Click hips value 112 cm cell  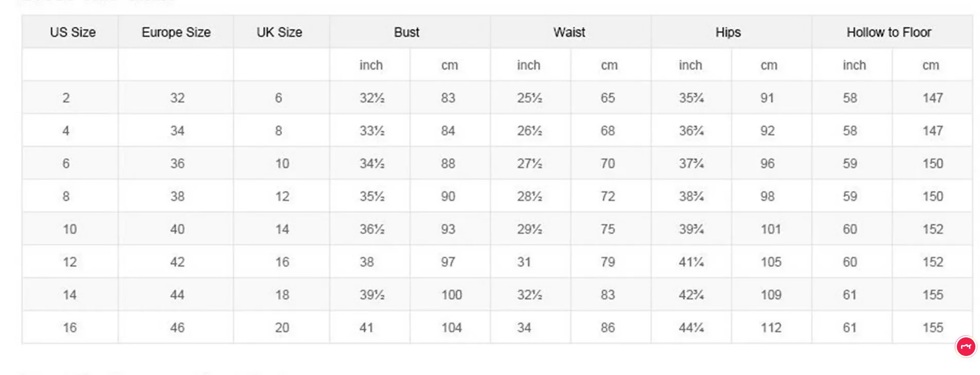[772, 328]
